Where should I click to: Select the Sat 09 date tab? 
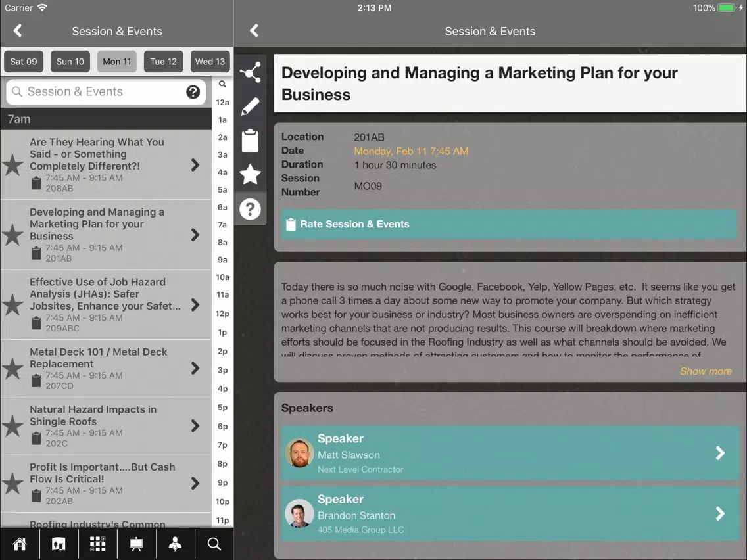(24, 61)
